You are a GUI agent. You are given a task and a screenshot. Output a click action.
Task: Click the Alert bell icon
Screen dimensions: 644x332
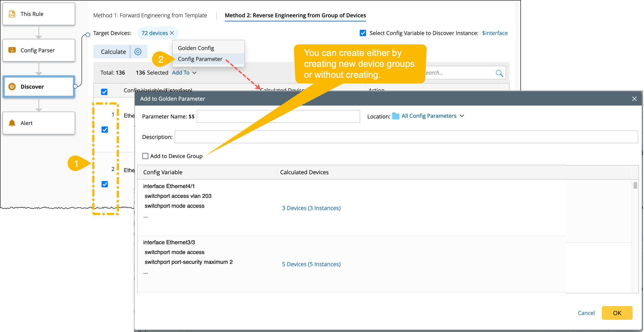12,123
